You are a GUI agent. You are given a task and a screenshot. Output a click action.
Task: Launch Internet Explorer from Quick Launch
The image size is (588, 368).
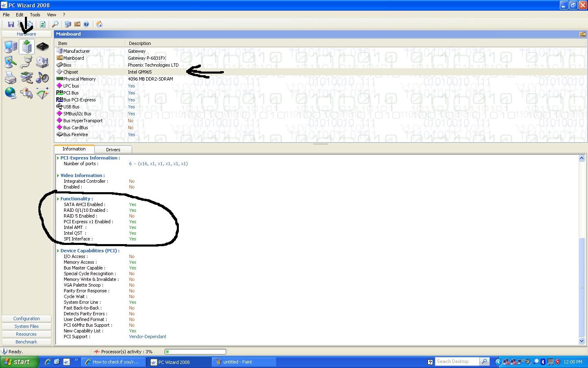pyautogui.click(x=48, y=362)
